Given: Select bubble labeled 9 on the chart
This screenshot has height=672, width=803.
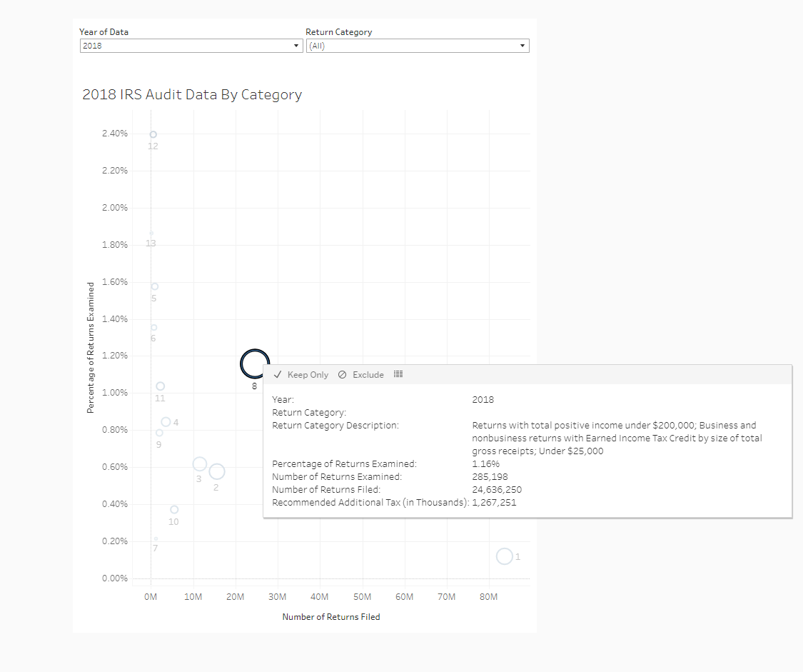Looking at the screenshot, I should tap(159, 433).
